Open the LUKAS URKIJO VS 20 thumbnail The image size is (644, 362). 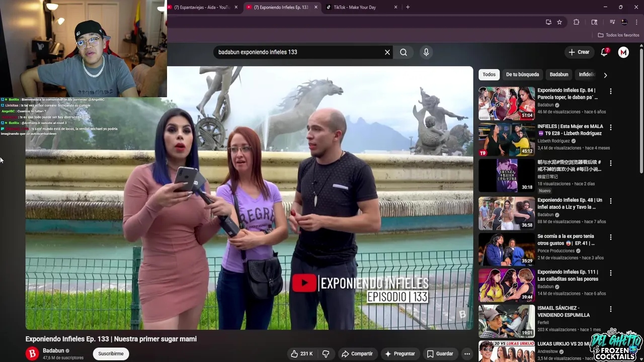click(x=507, y=351)
